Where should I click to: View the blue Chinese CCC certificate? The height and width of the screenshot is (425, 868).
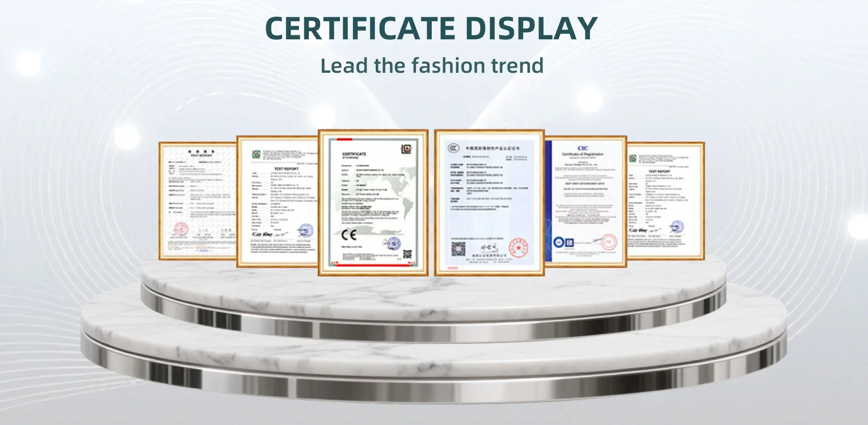point(490,203)
